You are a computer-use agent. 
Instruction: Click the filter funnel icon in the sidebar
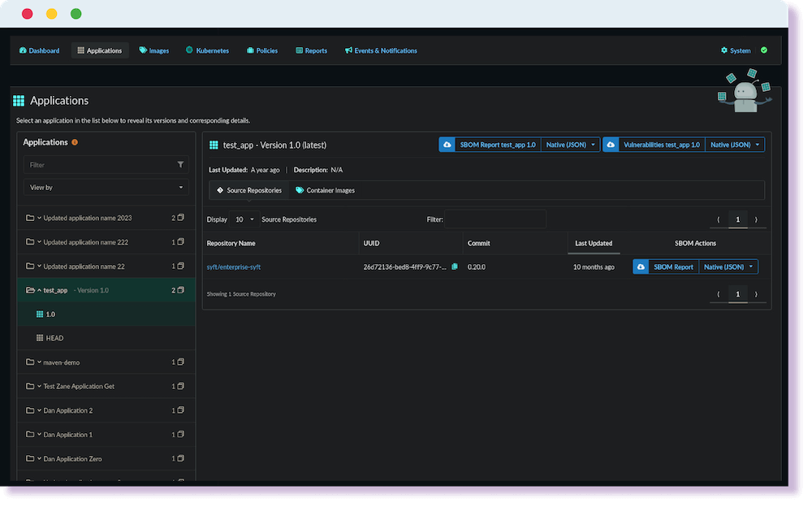tap(181, 166)
